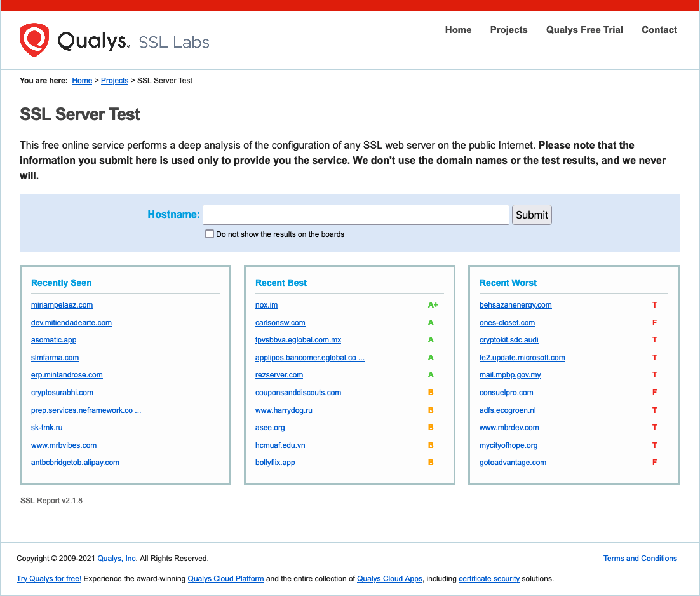This screenshot has height=596, width=700.
Task: Open the Qualys Free Trial menu item
Action: (584, 30)
